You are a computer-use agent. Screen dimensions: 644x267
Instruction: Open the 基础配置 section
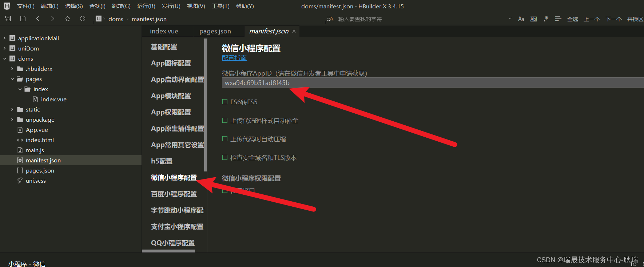pos(164,47)
